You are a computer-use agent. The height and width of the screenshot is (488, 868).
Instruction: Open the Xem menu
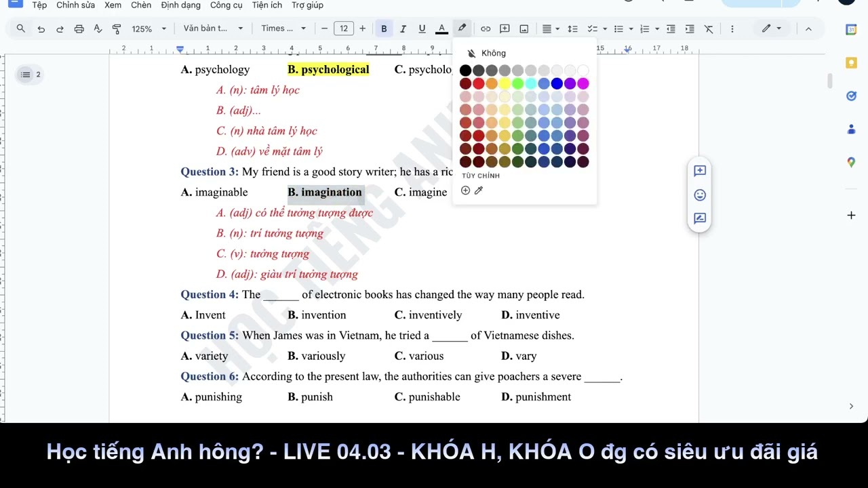pos(113,5)
